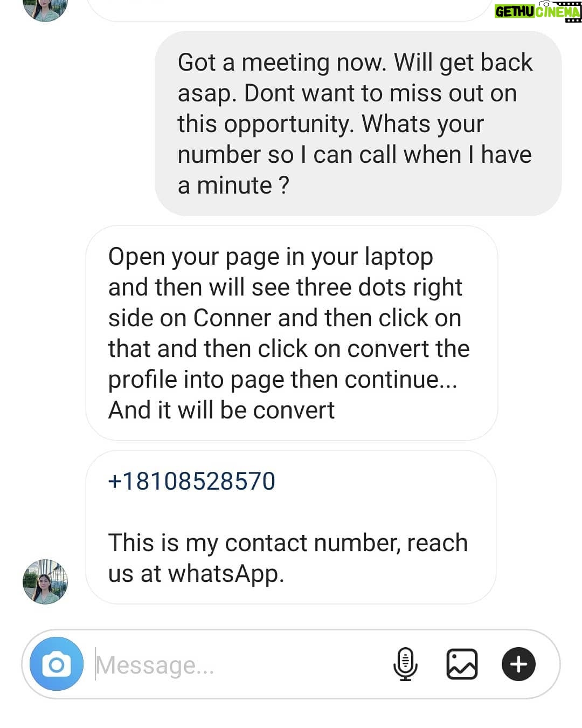
Task: Open the photo gallery image icon
Action: [x=462, y=664]
